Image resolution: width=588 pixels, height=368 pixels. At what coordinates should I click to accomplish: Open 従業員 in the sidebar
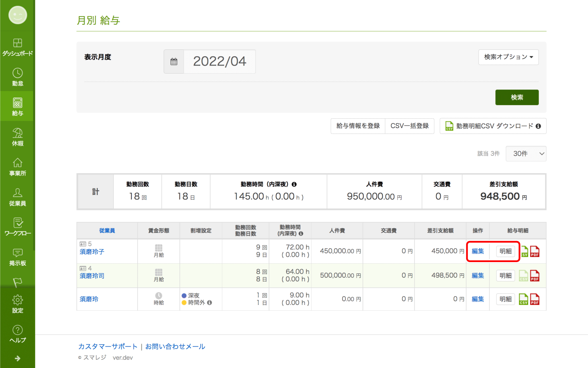[18, 197]
